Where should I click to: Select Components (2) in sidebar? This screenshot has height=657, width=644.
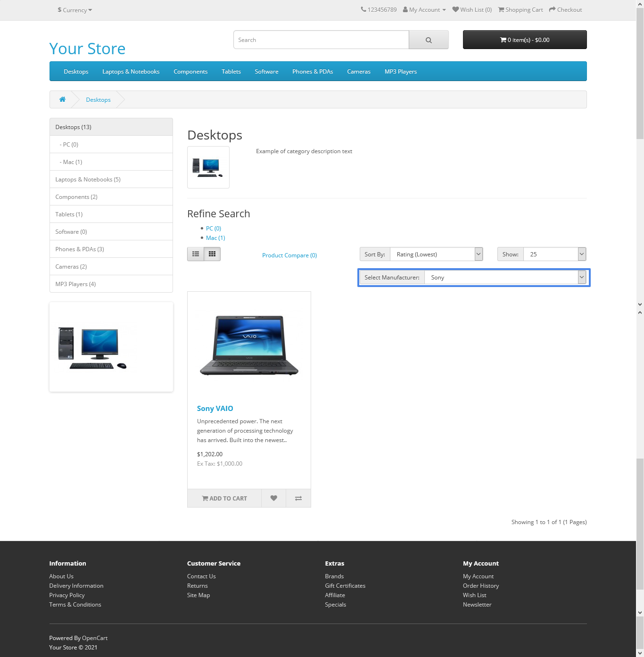click(x=111, y=197)
